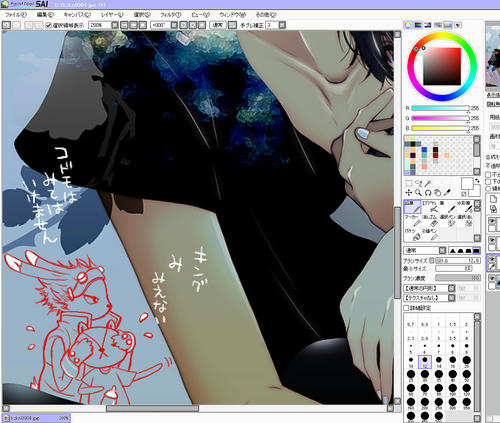Open the brush blending mode (通常) dropdown

[442, 251]
